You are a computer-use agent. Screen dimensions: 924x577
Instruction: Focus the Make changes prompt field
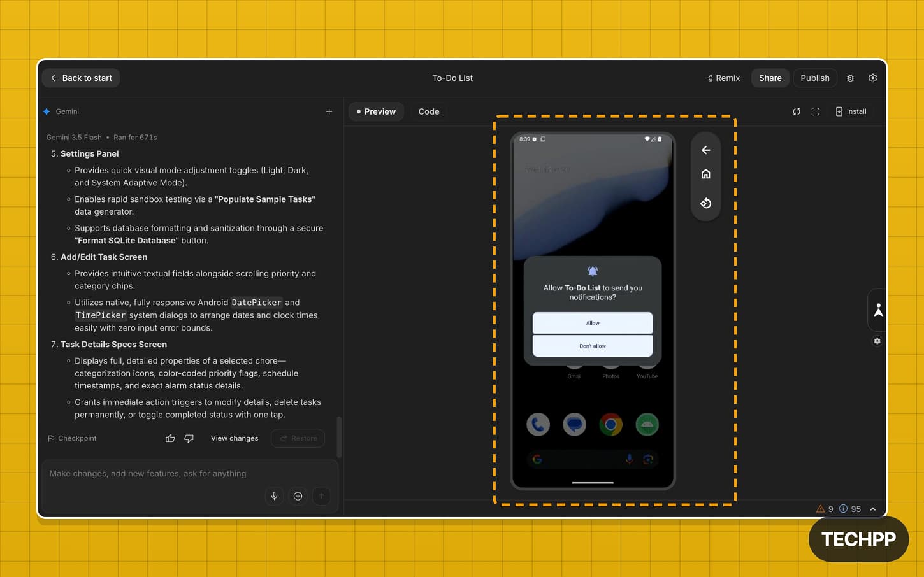coord(190,473)
